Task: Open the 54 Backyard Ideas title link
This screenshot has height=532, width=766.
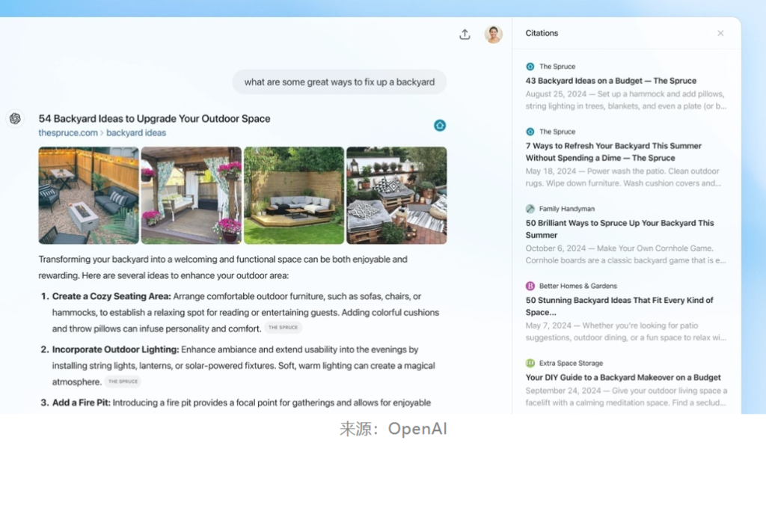Action: (x=154, y=119)
